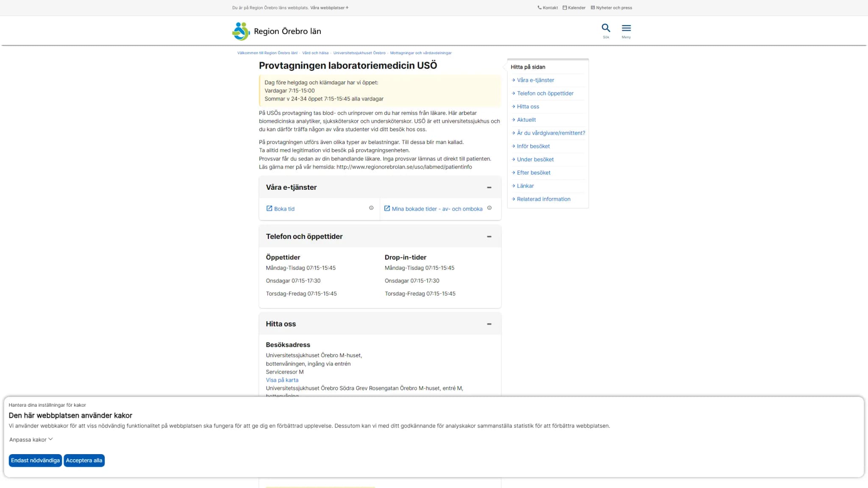The width and height of the screenshot is (868, 488).
Task: Jump to Länkar in sidebar
Action: click(525, 186)
